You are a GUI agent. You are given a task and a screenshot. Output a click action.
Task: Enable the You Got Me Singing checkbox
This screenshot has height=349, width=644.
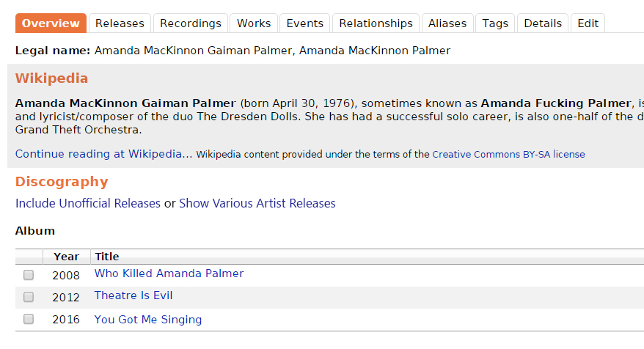[29, 319]
